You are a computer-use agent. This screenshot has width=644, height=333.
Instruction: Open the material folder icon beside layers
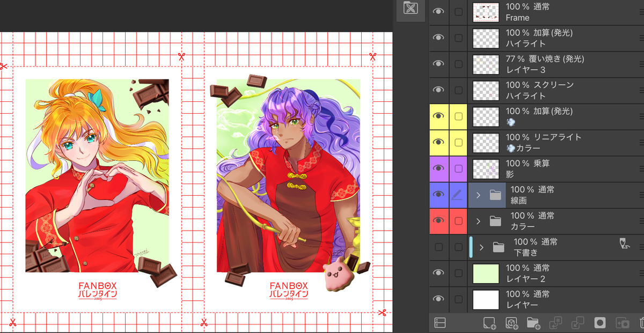click(x=411, y=8)
